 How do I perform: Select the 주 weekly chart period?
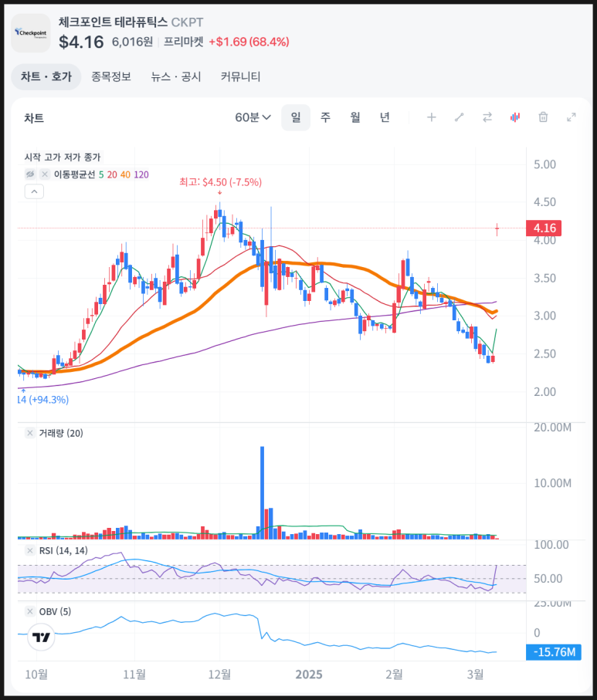325,117
